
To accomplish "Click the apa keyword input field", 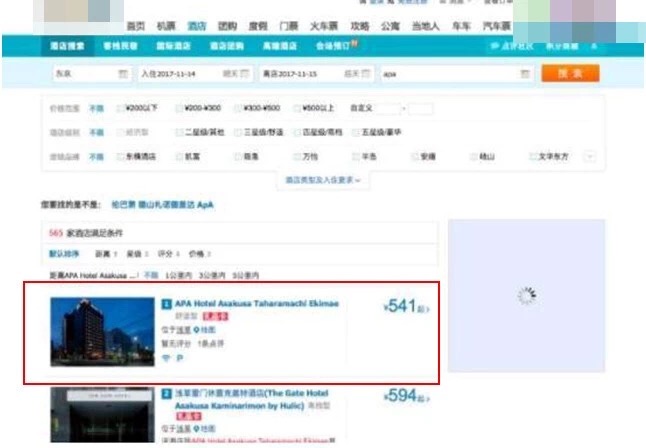I will [458, 74].
